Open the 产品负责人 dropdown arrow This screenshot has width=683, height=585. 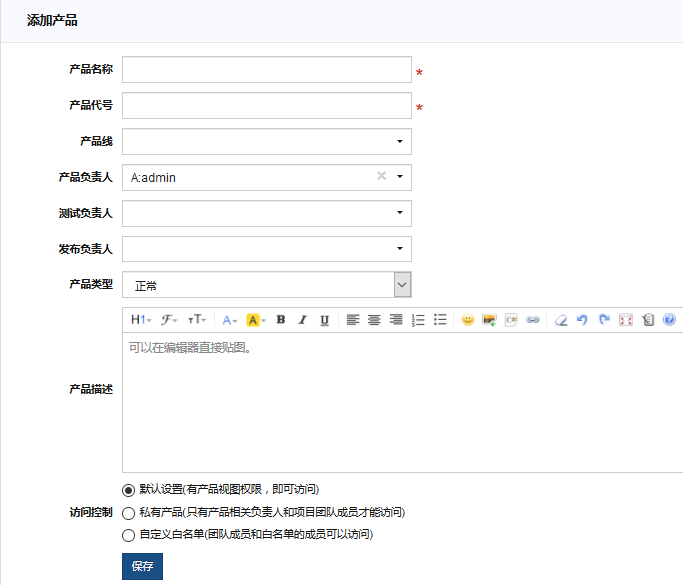coord(399,176)
